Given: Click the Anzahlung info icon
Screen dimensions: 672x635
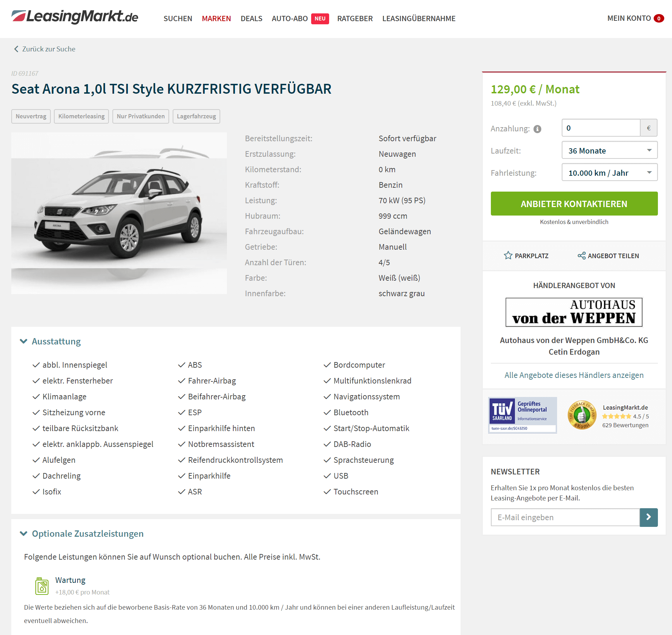Looking at the screenshot, I should (x=537, y=129).
